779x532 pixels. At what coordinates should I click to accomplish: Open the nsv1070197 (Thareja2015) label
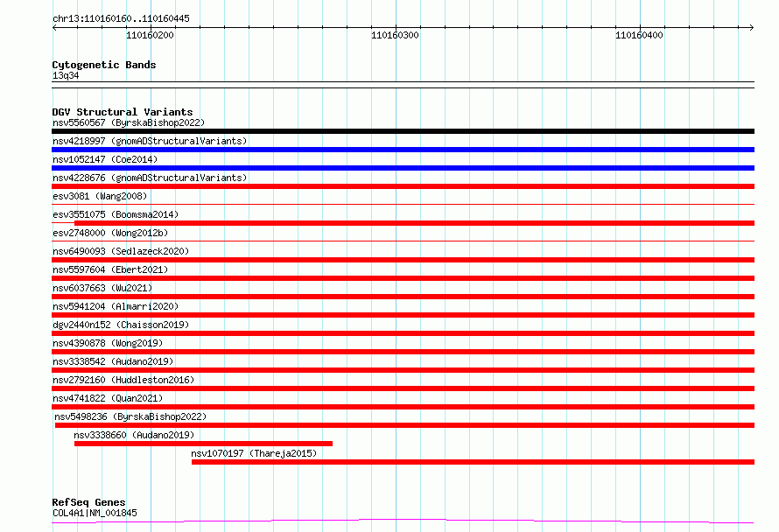(x=254, y=453)
